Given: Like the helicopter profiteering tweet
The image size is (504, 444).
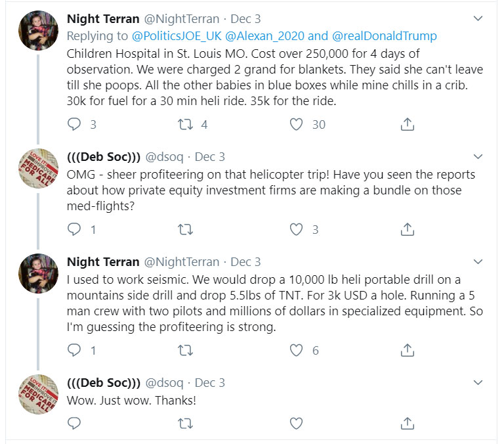Looking at the screenshot, I should click(x=297, y=229).
